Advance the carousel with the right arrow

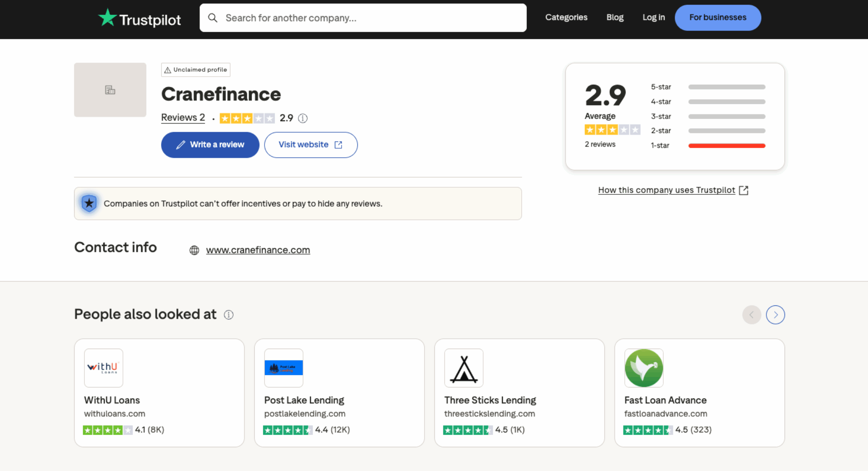tap(776, 315)
